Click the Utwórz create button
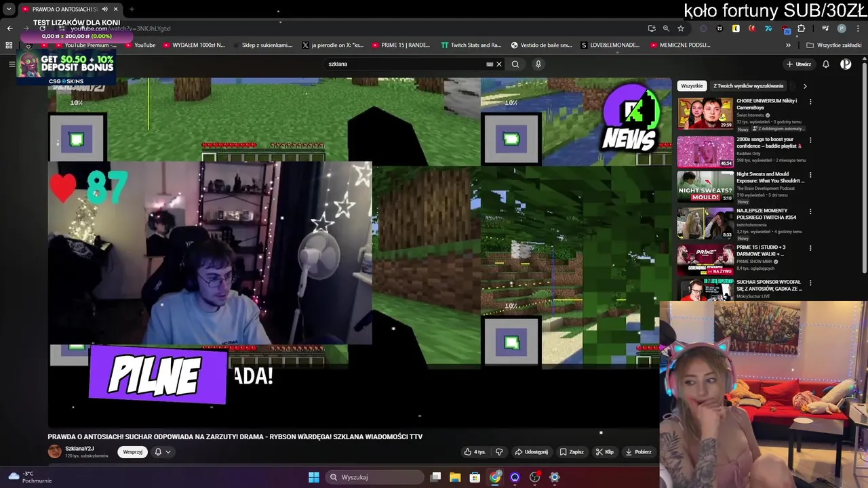This screenshot has width=868, height=488. [x=799, y=64]
